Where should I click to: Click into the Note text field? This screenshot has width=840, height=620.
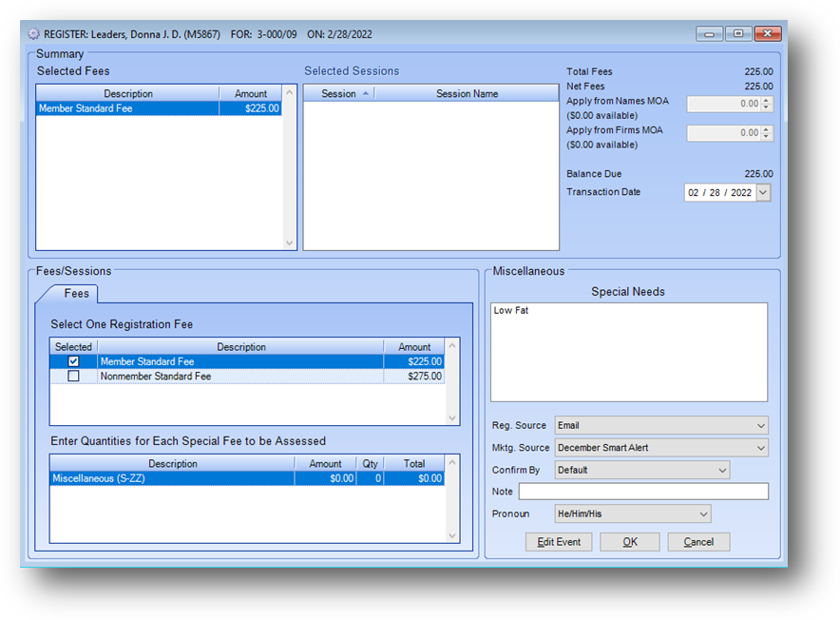pos(643,492)
